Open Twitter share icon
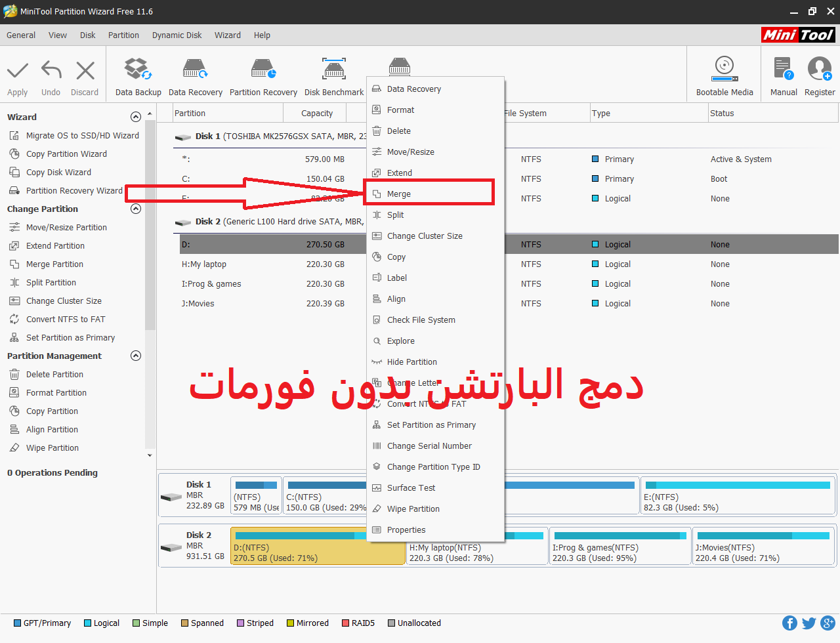The height and width of the screenshot is (643, 840). coord(809,623)
